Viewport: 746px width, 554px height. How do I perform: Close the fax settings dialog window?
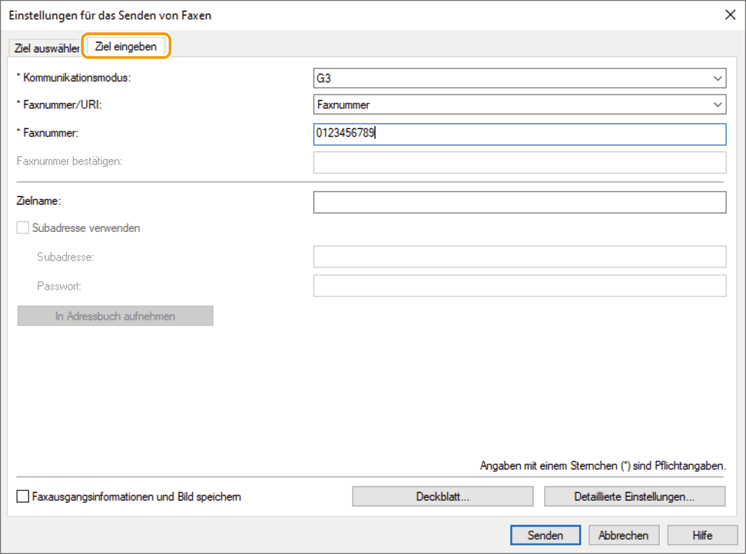[727, 15]
